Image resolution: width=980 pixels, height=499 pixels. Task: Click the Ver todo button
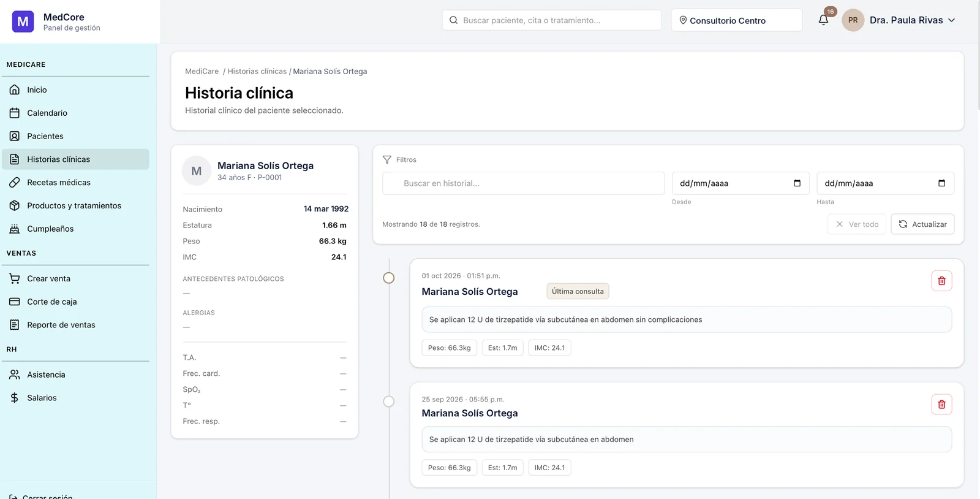(857, 224)
